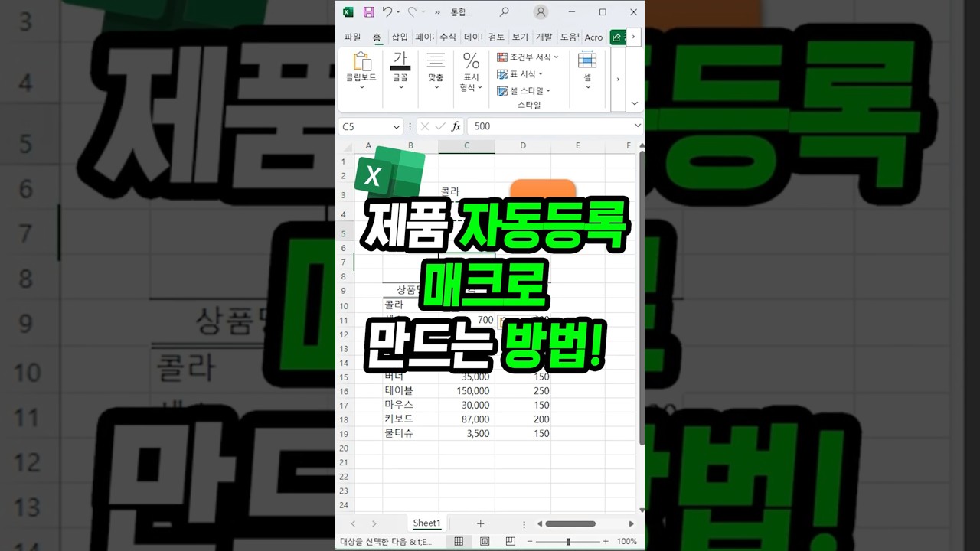Screen dimensions: 980x551
Task: Open the ribbon display options chevron
Action: (634, 103)
